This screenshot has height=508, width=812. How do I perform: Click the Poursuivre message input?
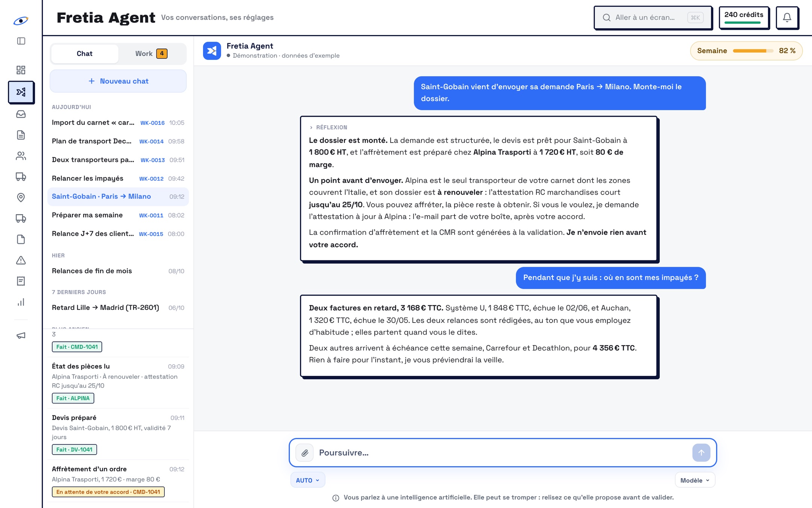pos(503,453)
